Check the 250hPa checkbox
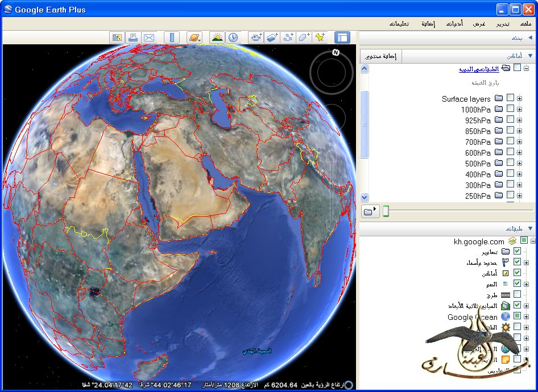The image size is (538, 392). pos(510,195)
